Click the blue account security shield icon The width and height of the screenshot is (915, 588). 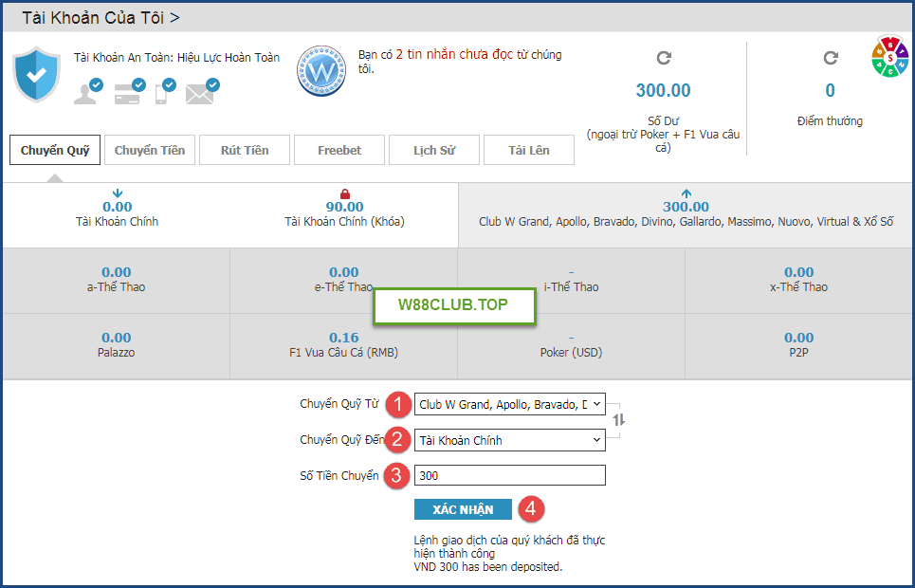37,74
